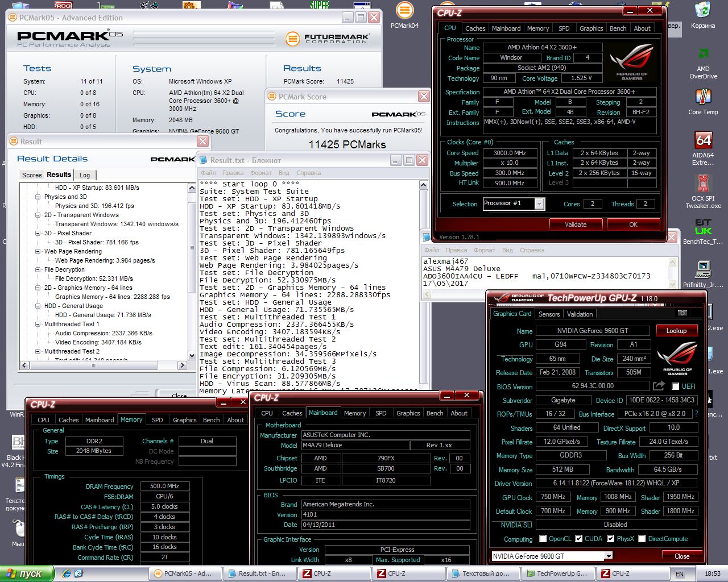The image size is (728, 582).
Task: Click the Validate button in CPU-Z
Action: click(x=576, y=225)
